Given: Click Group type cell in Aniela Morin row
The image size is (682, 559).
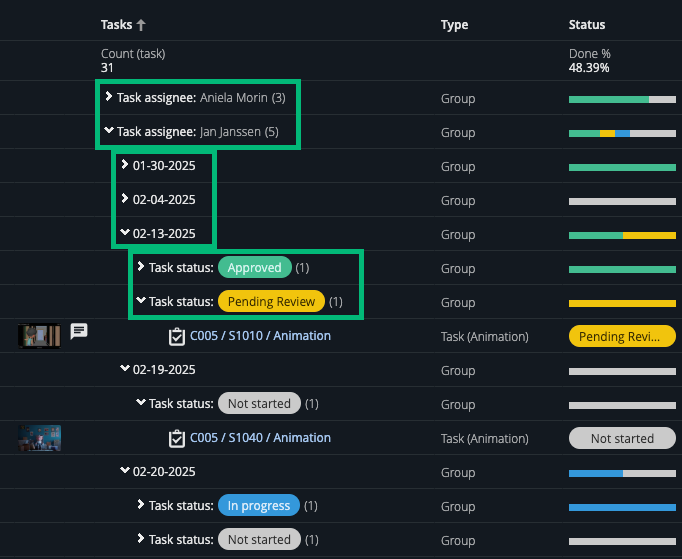Looking at the screenshot, I should coord(458,99).
